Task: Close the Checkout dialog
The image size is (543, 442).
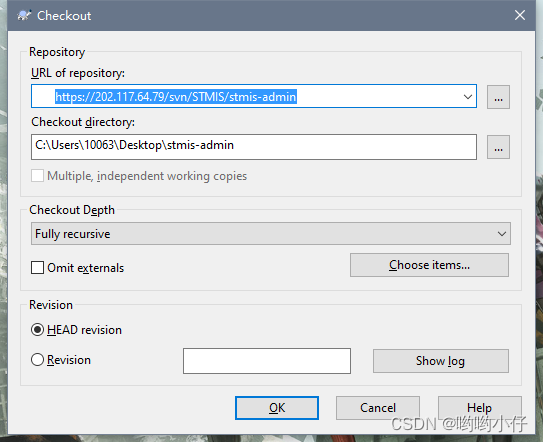Action: pyautogui.click(x=519, y=15)
